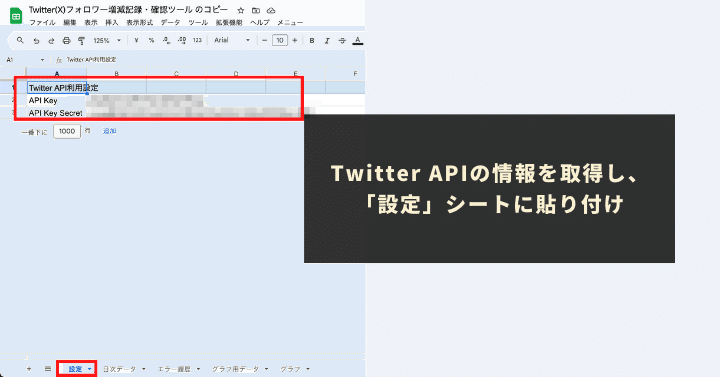Switch to the グラフ sheet tab
This screenshot has height=377, width=720.
click(x=291, y=369)
